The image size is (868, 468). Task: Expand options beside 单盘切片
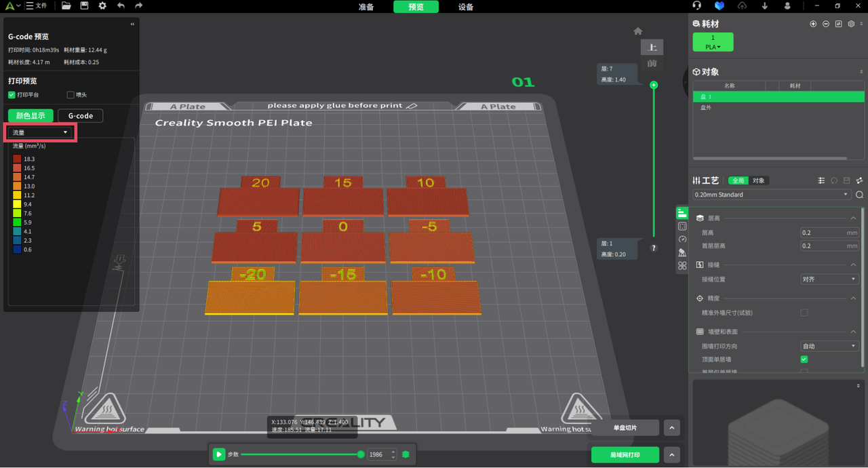point(671,428)
